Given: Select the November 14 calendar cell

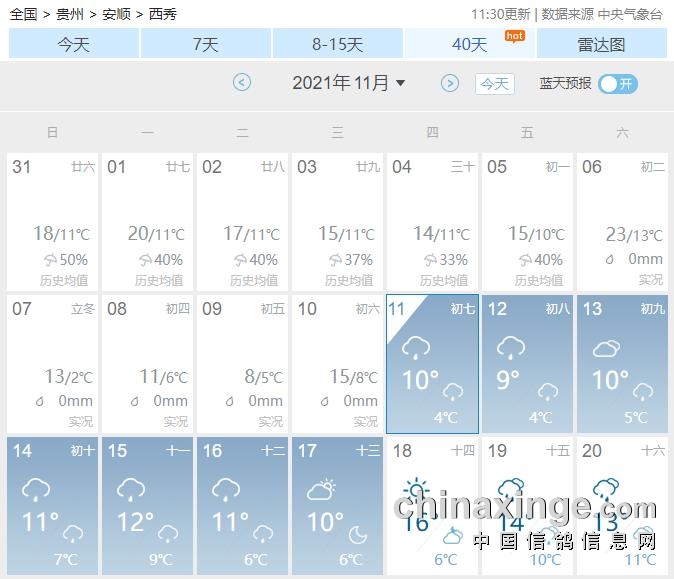Looking at the screenshot, I should pyautogui.click(x=52, y=505).
